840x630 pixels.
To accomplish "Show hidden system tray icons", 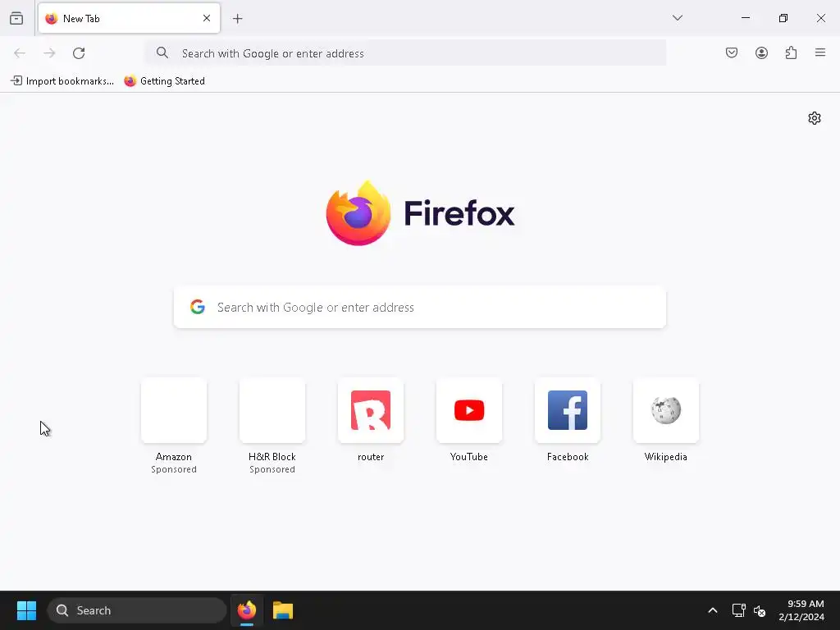I will (713, 610).
